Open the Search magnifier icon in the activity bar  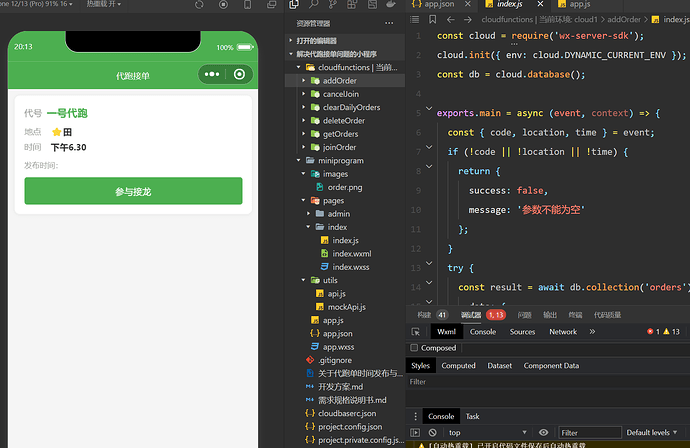click(x=313, y=4)
